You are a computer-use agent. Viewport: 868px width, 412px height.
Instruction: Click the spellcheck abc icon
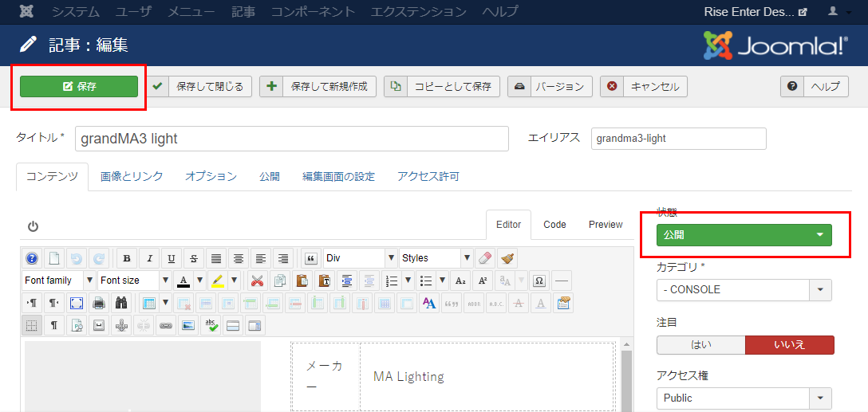[x=211, y=325]
